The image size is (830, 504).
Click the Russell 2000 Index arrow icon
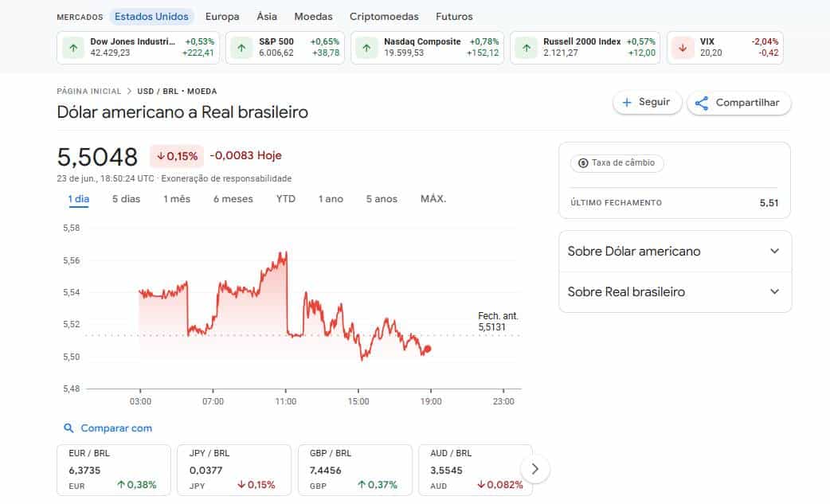[x=525, y=48]
